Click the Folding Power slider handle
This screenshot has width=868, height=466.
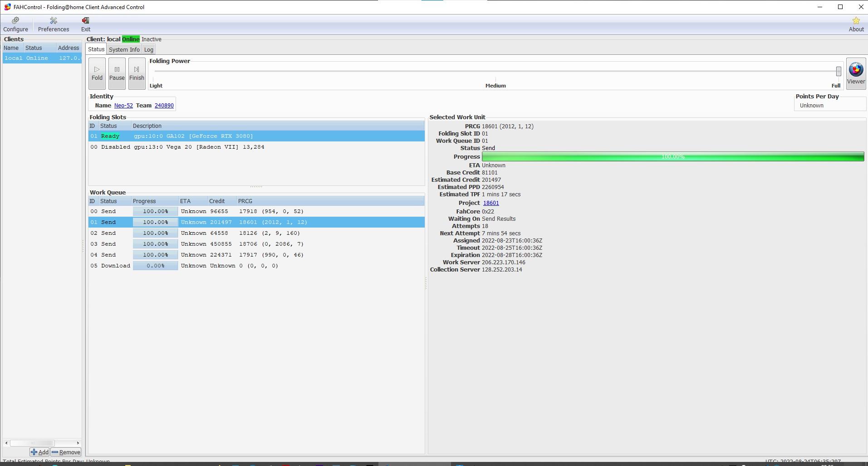tap(839, 71)
